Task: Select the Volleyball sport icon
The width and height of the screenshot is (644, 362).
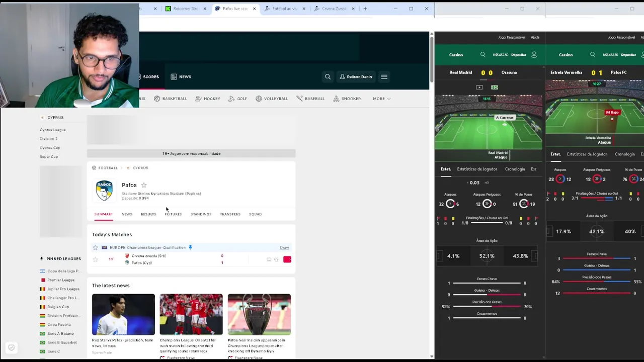Action: [x=259, y=99]
